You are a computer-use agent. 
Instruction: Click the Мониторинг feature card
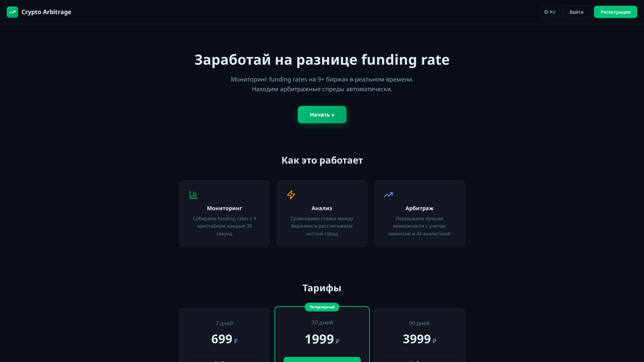click(224, 214)
